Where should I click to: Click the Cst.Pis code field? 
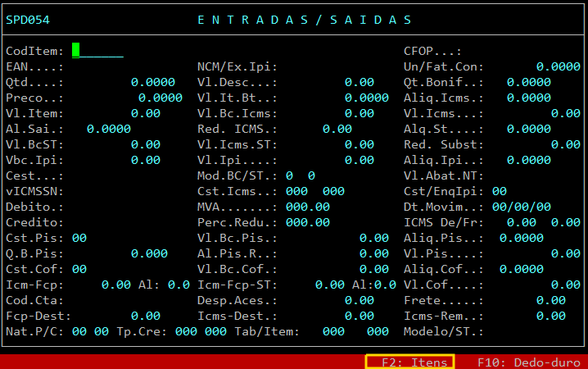(x=79, y=238)
